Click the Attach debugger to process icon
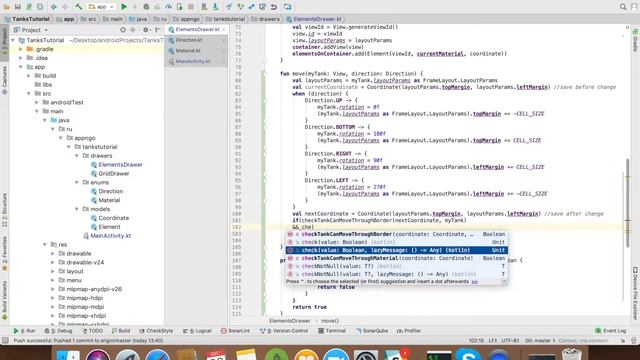Viewport: 640px width, 360px height. [180, 7]
